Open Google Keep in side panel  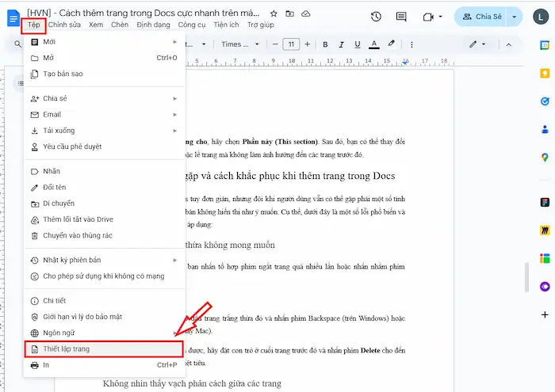click(545, 72)
